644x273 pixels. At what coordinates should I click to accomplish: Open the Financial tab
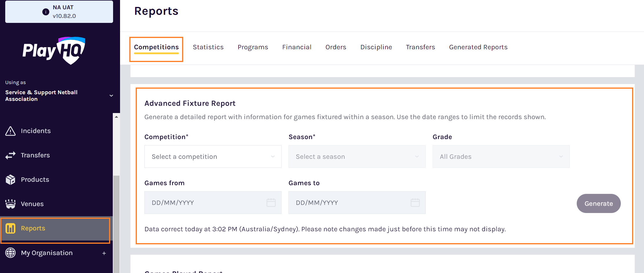[x=297, y=47]
